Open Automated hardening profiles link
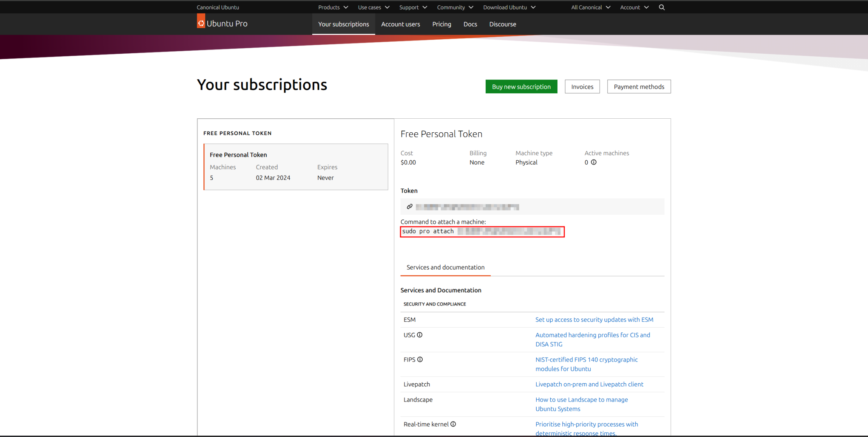 (593, 339)
